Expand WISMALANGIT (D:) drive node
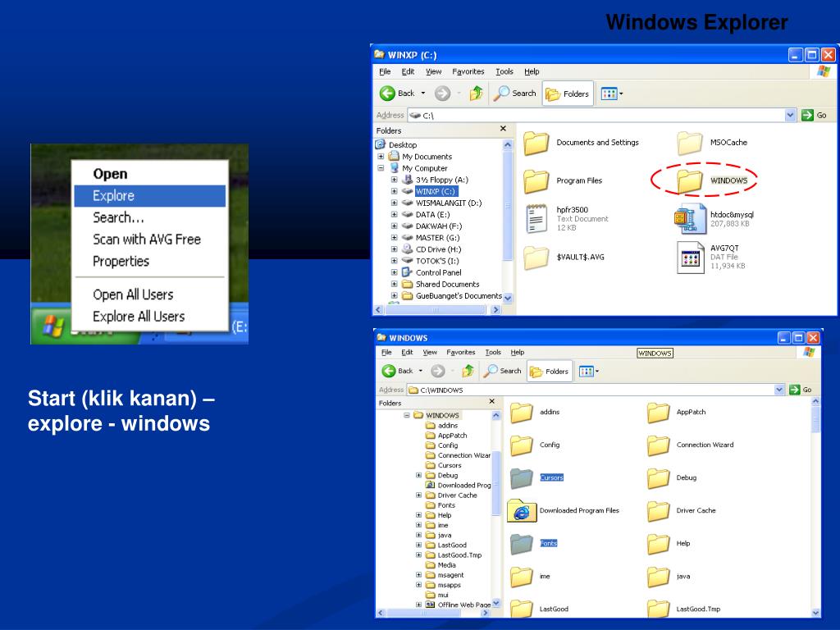 point(395,203)
